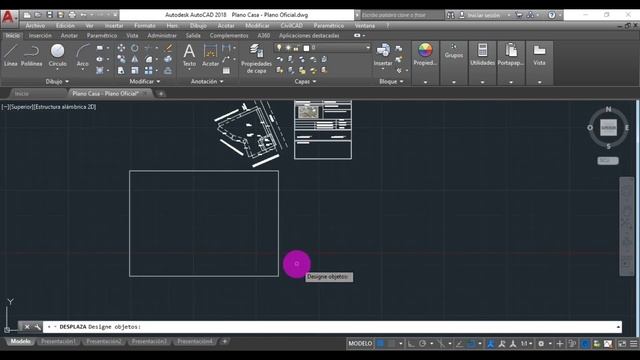Insert a table with the Tabla icon
The width and height of the screenshot is (640, 360).
[x=226, y=71]
